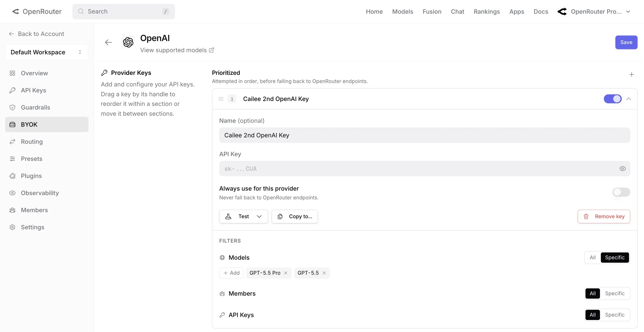Open the OpenRouter Pro account menu
The height and width of the screenshot is (332, 644).
(594, 12)
